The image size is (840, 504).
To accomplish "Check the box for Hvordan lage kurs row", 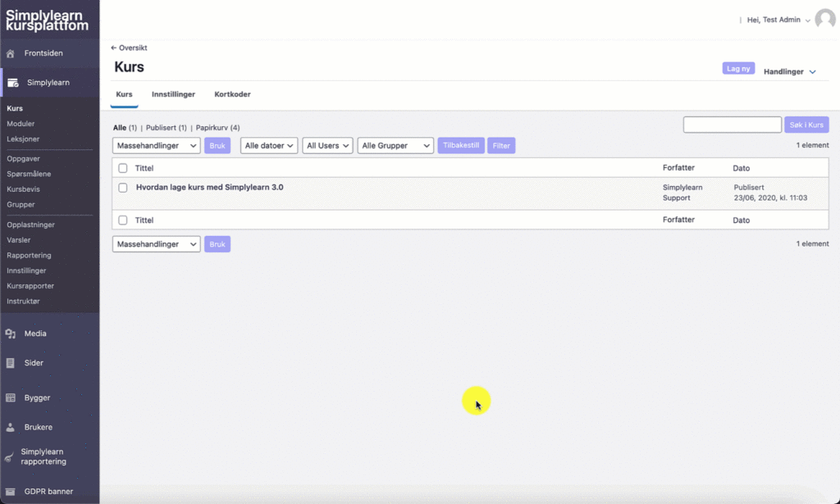I will 123,188.
